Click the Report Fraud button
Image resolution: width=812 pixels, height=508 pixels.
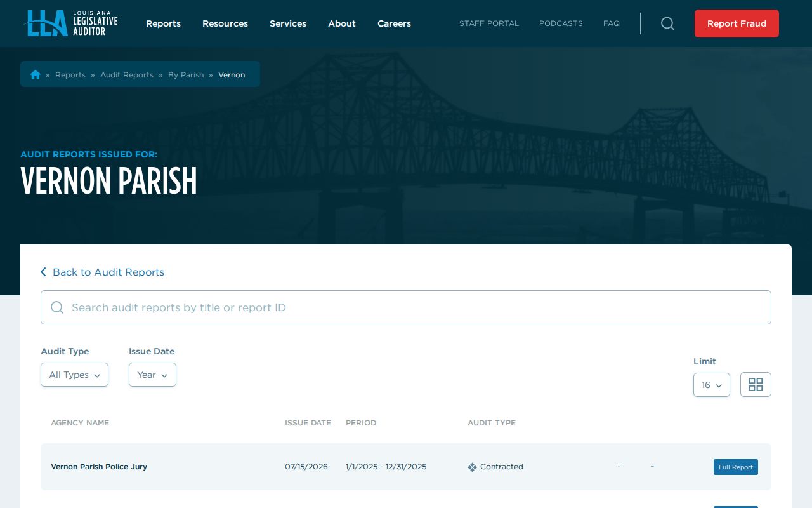pos(737,23)
